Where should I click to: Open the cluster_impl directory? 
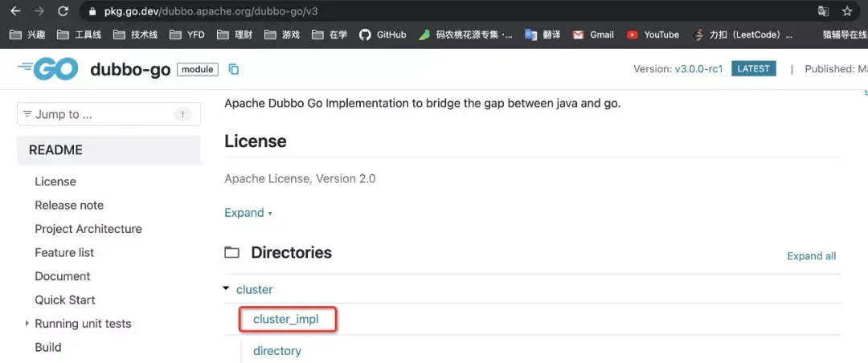point(286,320)
